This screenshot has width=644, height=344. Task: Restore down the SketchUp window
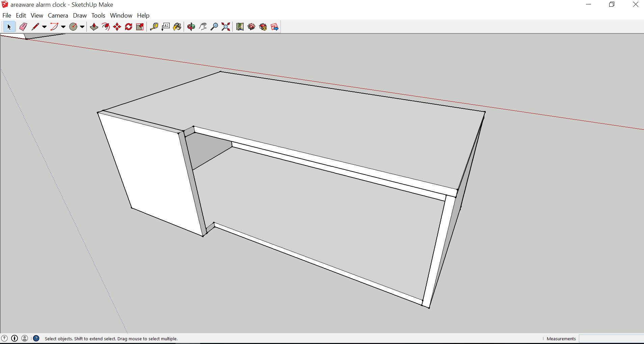pyautogui.click(x=612, y=4)
